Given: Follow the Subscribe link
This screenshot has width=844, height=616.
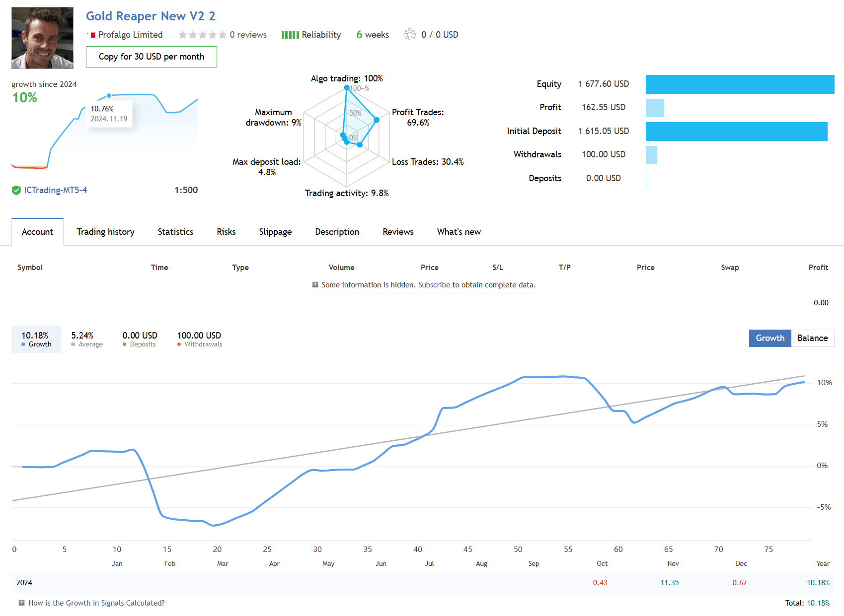Looking at the screenshot, I should tap(434, 285).
